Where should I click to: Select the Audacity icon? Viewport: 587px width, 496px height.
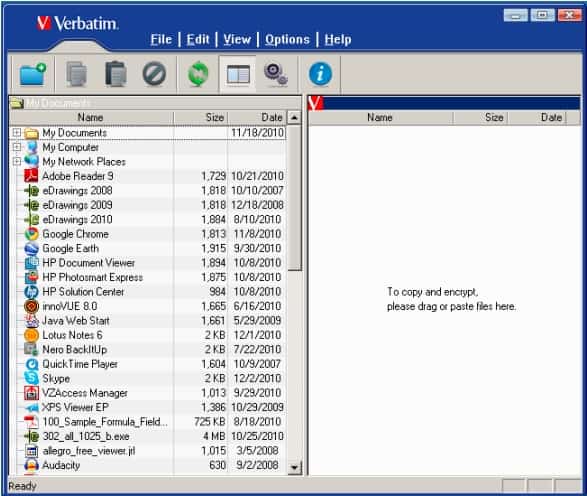pos(31,465)
